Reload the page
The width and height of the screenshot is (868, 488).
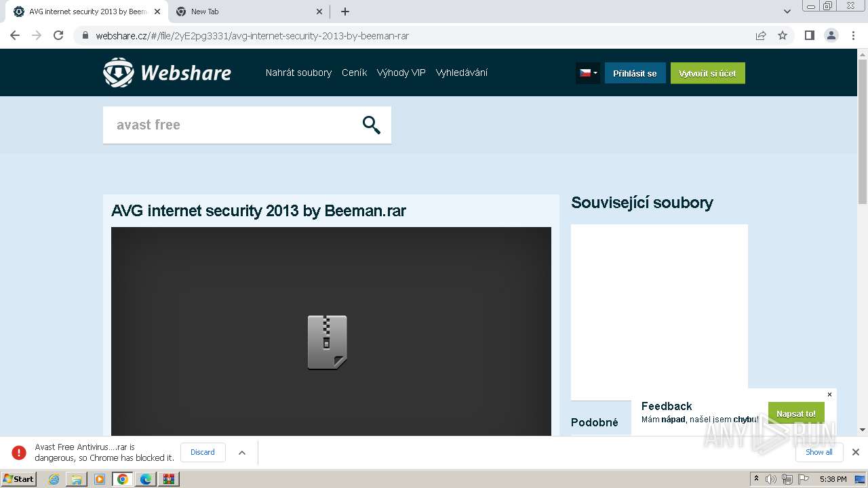58,35
